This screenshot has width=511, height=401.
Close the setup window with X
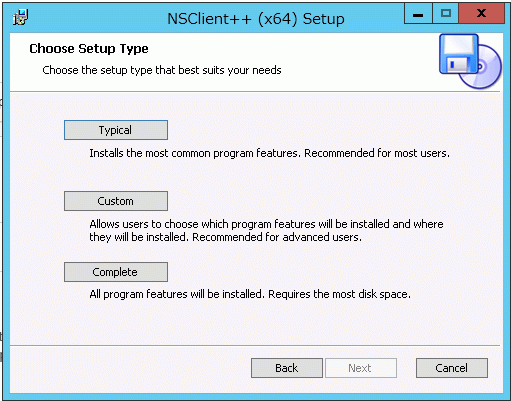pos(481,14)
